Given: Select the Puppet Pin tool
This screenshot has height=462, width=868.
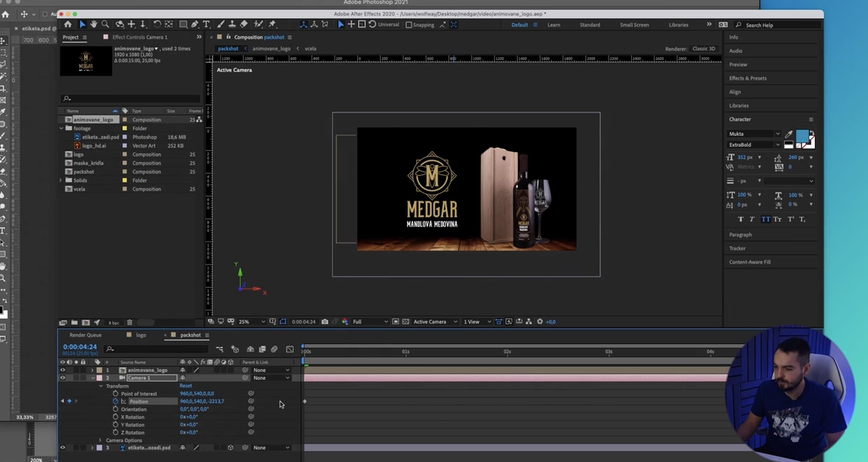Looking at the screenshot, I should click(272, 24).
